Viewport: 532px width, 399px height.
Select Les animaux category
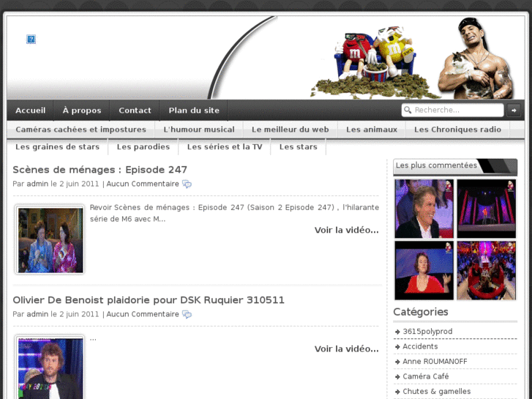[372, 130]
